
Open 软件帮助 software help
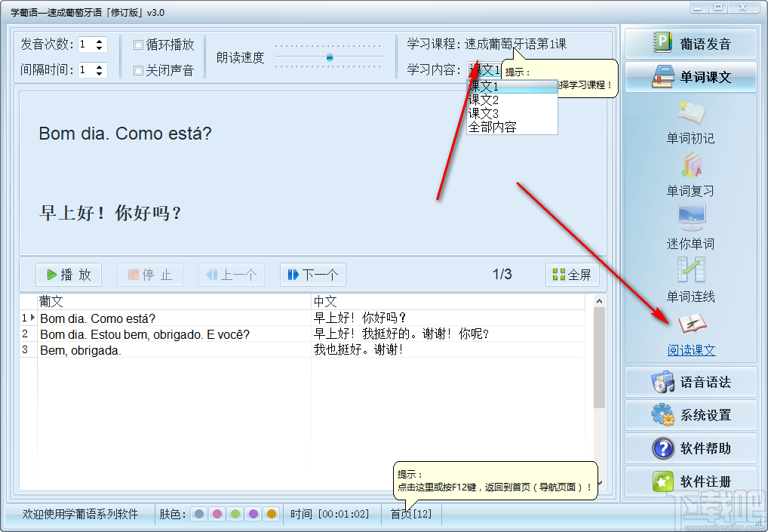(690, 448)
